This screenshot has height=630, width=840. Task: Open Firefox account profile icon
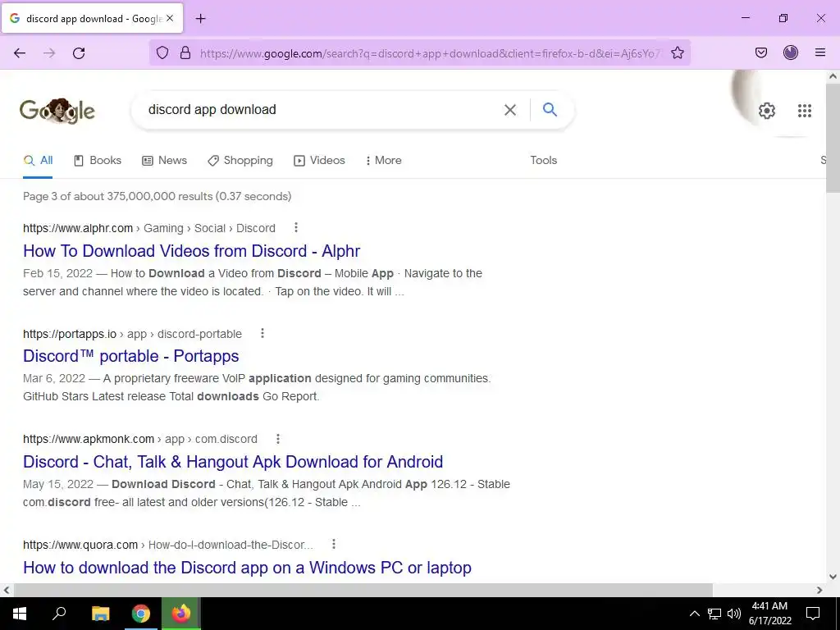(x=790, y=52)
